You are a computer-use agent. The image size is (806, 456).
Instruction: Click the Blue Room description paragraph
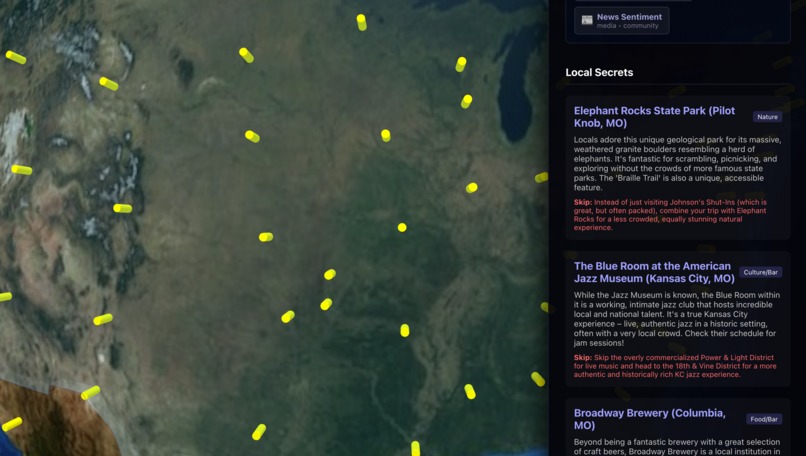coord(676,319)
